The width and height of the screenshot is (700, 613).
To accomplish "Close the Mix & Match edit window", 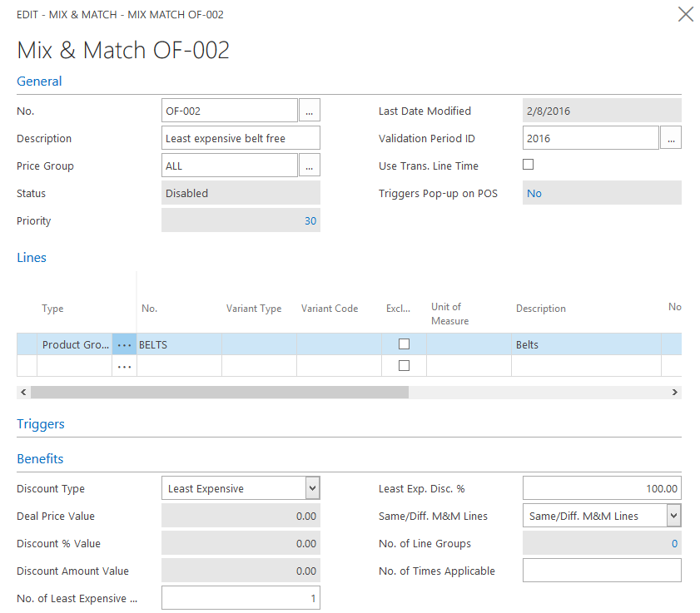I will coord(685,14).
